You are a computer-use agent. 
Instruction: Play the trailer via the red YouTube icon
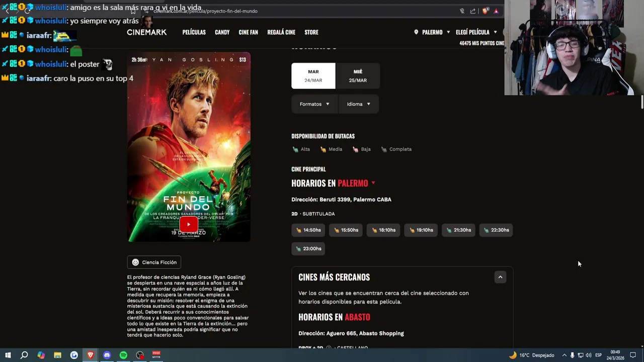pos(189,225)
